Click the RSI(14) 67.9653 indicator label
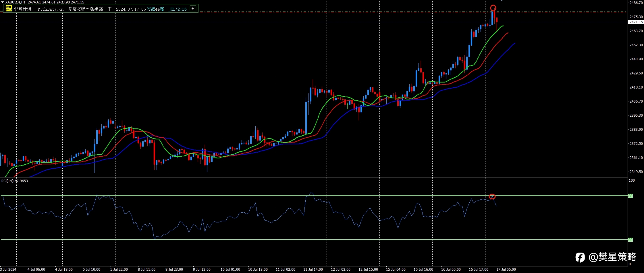 [x=15, y=181]
